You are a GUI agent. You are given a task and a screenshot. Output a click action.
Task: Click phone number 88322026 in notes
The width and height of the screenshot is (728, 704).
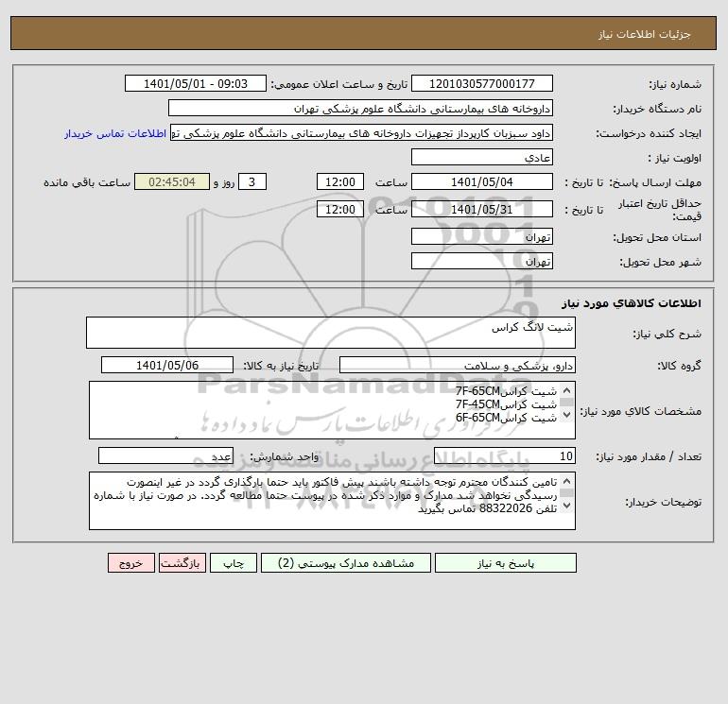[505, 508]
